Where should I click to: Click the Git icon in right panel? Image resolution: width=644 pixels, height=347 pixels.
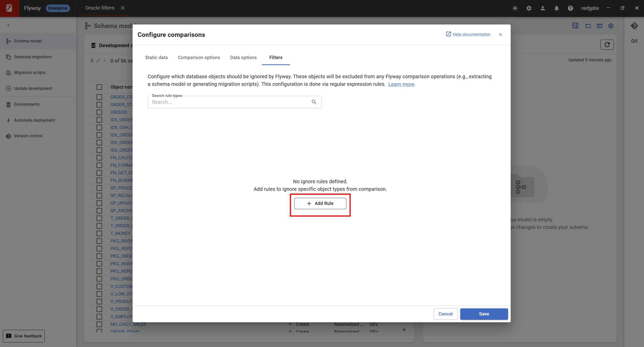click(x=634, y=26)
